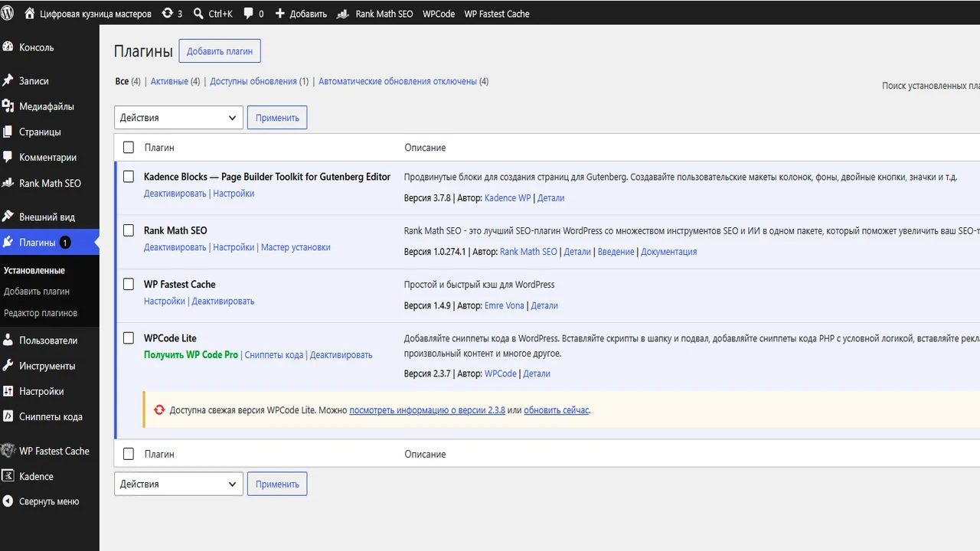Click the Внешний вид paintbrush icon

[x=8, y=217]
